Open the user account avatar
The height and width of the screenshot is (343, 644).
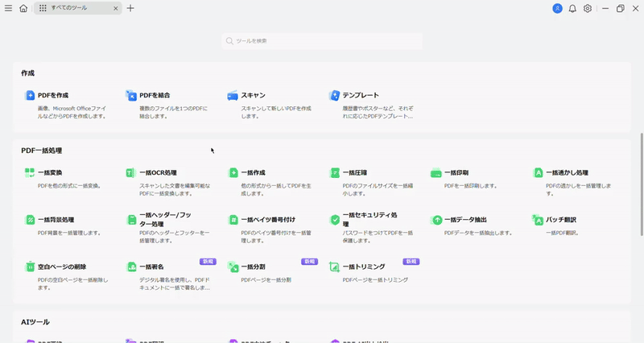tap(557, 8)
